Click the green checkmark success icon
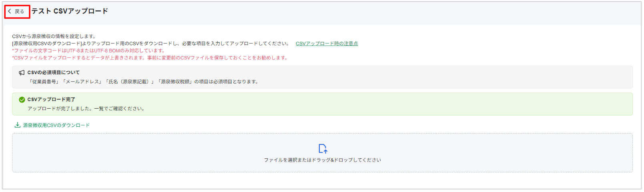This screenshot has width=644, height=192. click(22, 99)
